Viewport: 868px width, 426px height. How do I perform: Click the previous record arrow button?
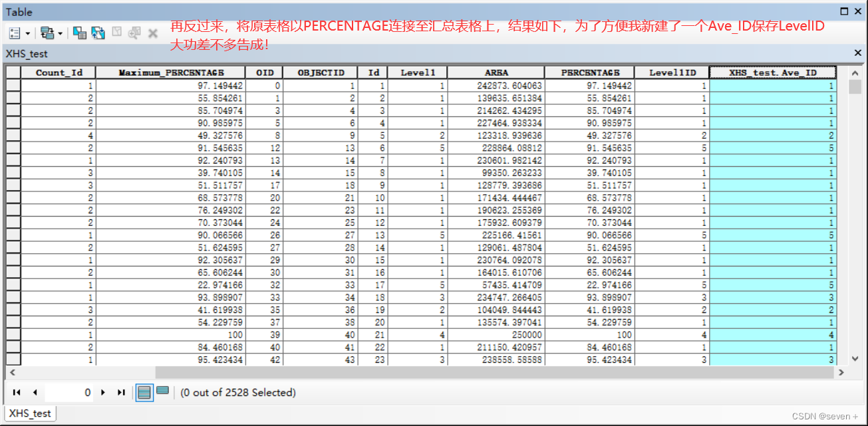(x=35, y=392)
